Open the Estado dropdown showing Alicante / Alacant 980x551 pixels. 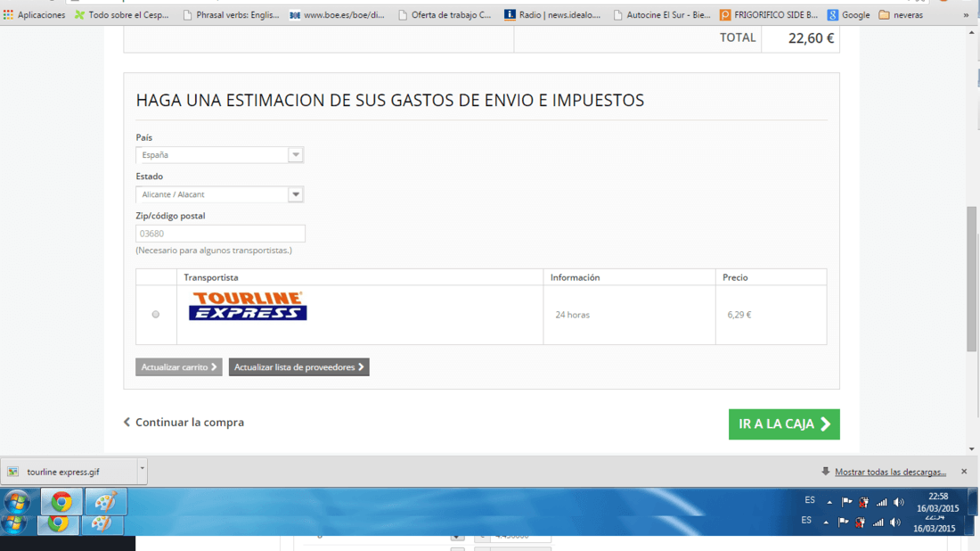pyautogui.click(x=219, y=193)
